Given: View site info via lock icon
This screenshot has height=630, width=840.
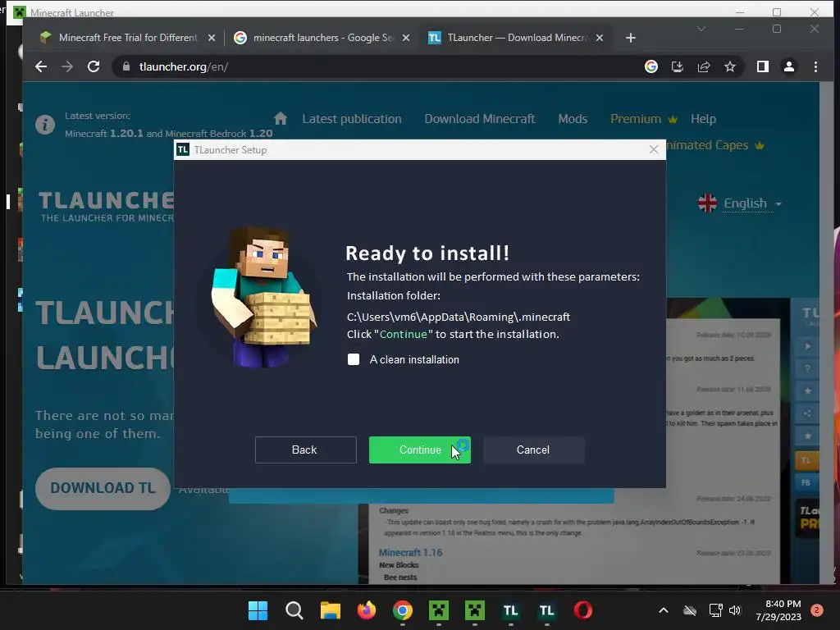Looking at the screenshot, I should [x=126, y=66].
